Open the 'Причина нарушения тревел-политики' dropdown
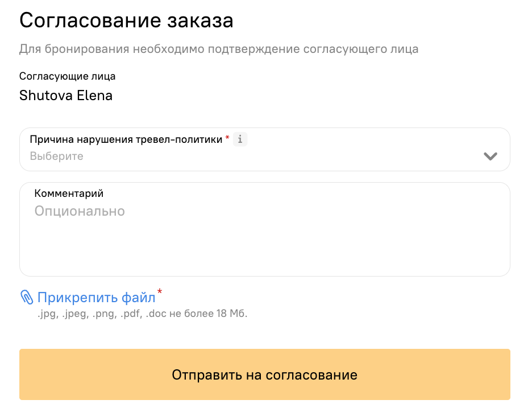This screenshot has height=412, width=532. (x=265, y=150)
